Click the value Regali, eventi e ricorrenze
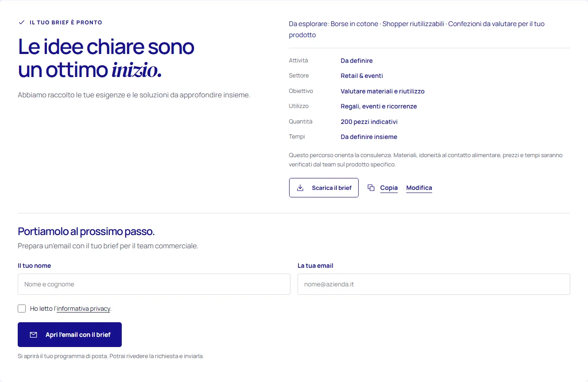Viewport: 588px width, 382px height. coord(379,106)
